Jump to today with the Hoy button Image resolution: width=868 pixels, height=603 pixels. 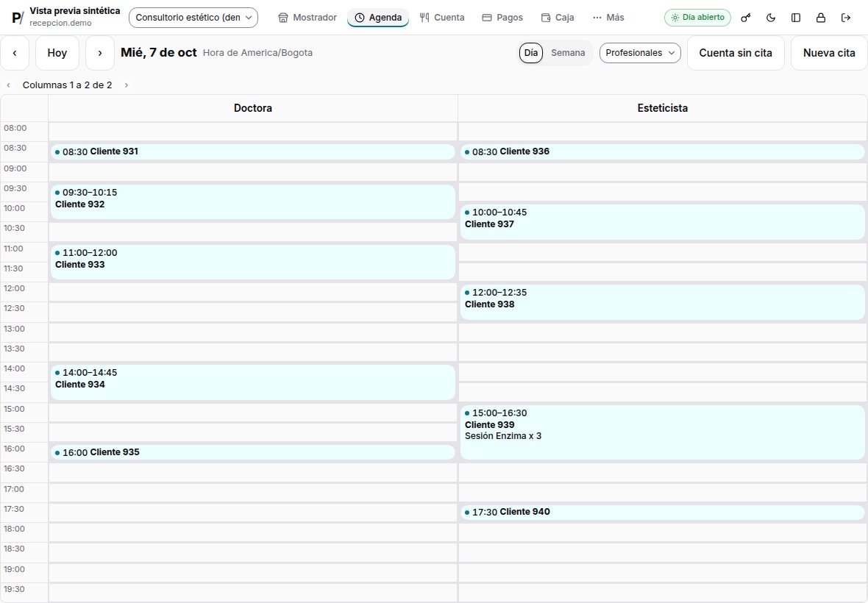57,53
